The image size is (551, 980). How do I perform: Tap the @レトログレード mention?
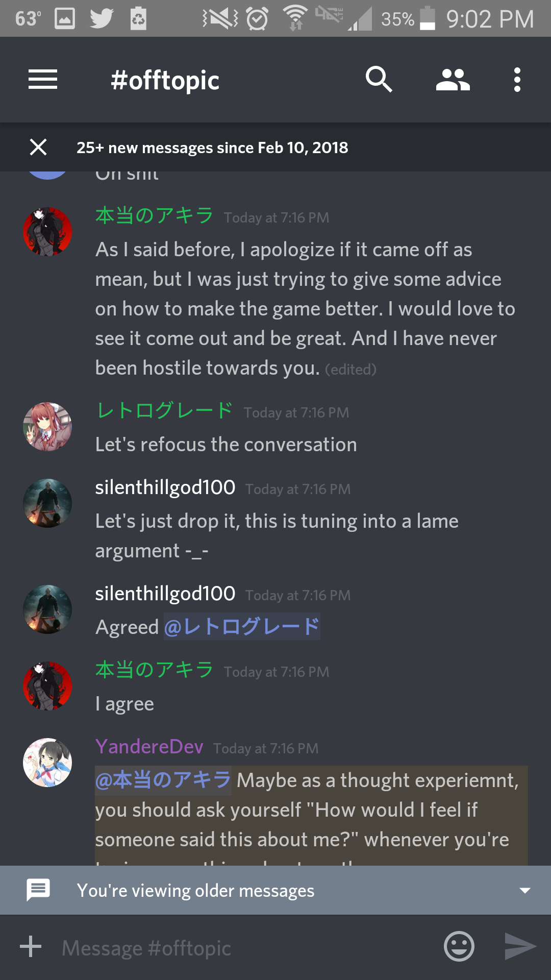click(x=242, y=627)
